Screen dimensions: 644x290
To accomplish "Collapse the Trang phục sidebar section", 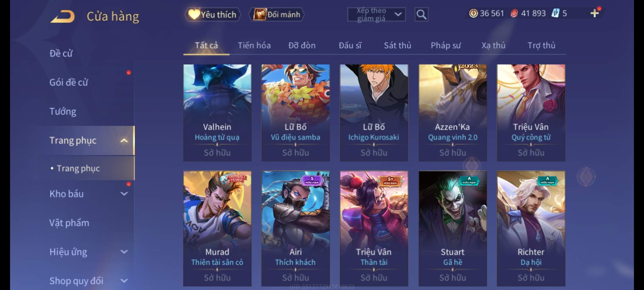I will tap(124, 140).
